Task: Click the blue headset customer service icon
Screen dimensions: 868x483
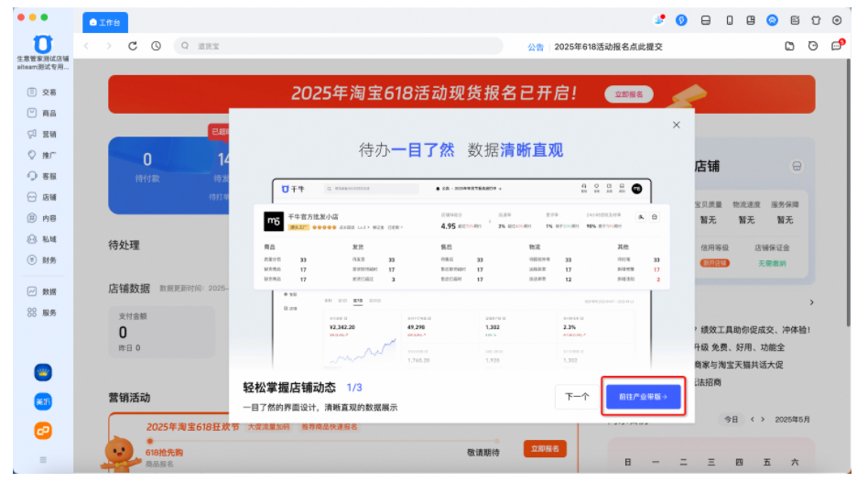Action: click(x=772, y=20)
